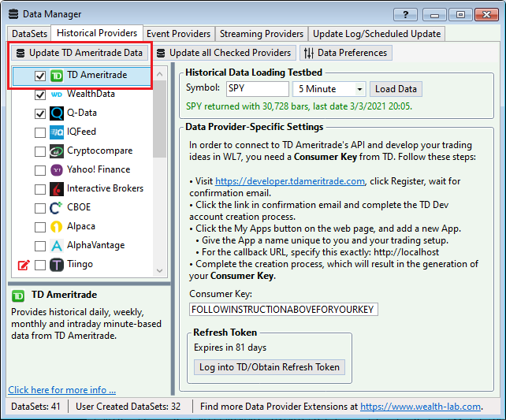The width and height of the screenshot is (506, 420).
Task: Select the Yahoo! Finance provider name
Action: pyautogui.click(x=99, y=169)
